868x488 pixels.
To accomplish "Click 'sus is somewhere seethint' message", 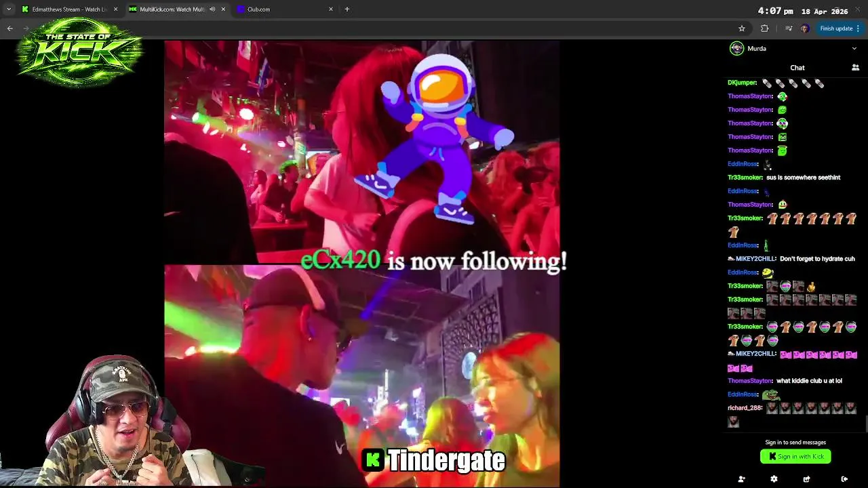I will (x=803, y=178).
